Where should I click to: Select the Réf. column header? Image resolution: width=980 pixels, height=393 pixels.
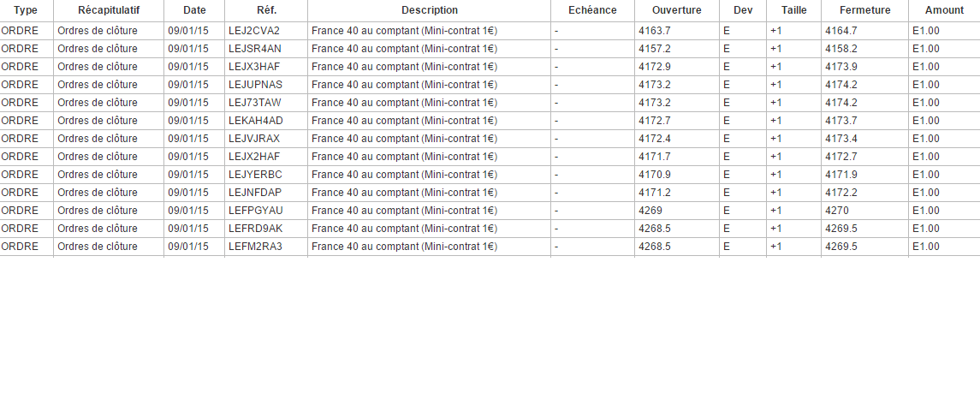tap(266, 10)
